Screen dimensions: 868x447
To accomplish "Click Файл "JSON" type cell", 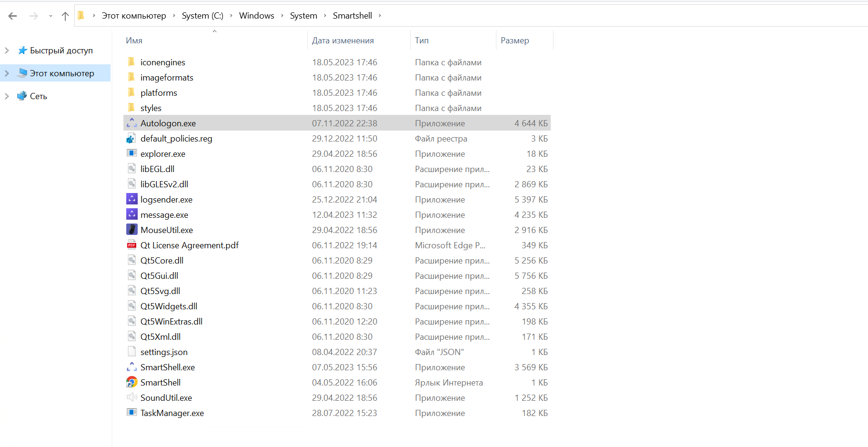I will (x=439, y=352).
